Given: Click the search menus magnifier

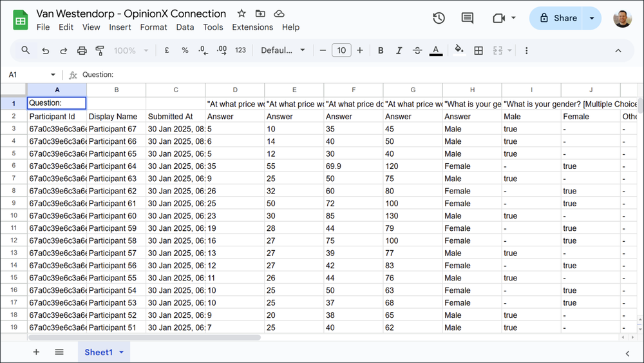Looking at the screenshot, I should click(26, 50).
